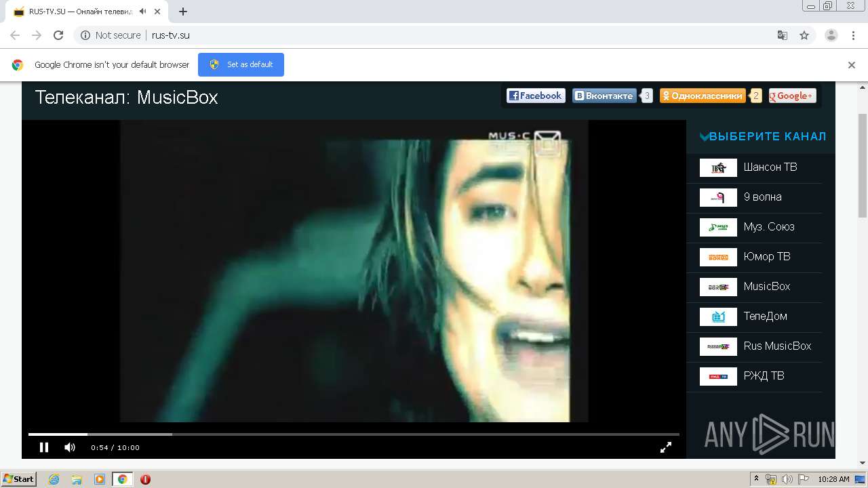View site info Not secure indicator
This screenshot has height=488, width=868.
point(111,35)
